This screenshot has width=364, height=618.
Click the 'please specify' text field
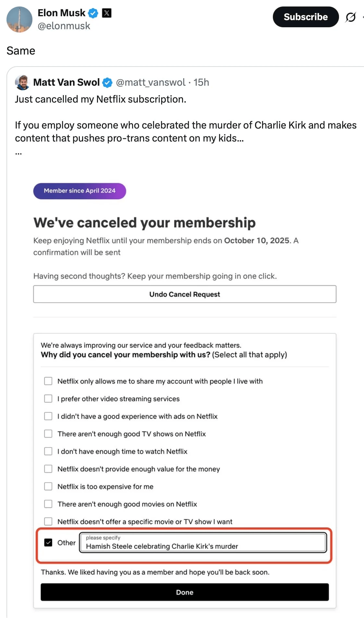click(203, 543)
